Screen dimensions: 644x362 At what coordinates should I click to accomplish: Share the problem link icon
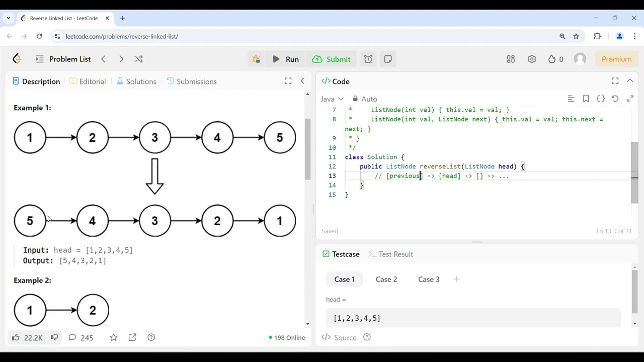[132, 337]
